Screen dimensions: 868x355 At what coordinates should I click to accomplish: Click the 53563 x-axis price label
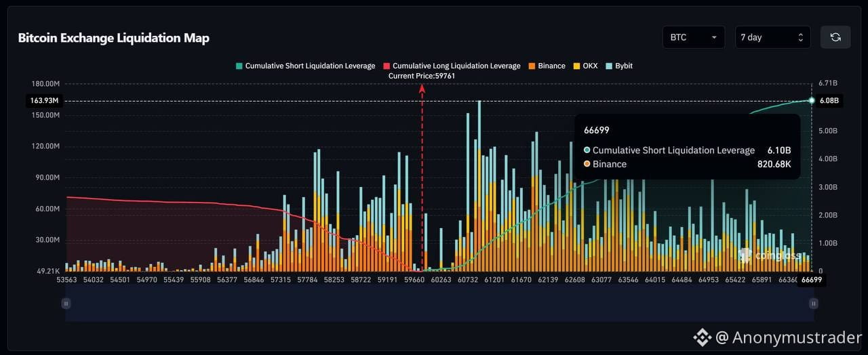(66, 280)
